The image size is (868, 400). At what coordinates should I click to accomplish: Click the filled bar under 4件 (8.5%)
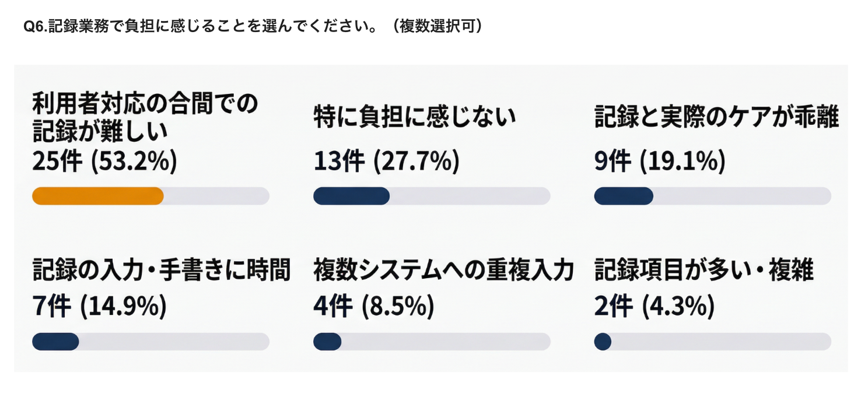click(x=327, y=342)
